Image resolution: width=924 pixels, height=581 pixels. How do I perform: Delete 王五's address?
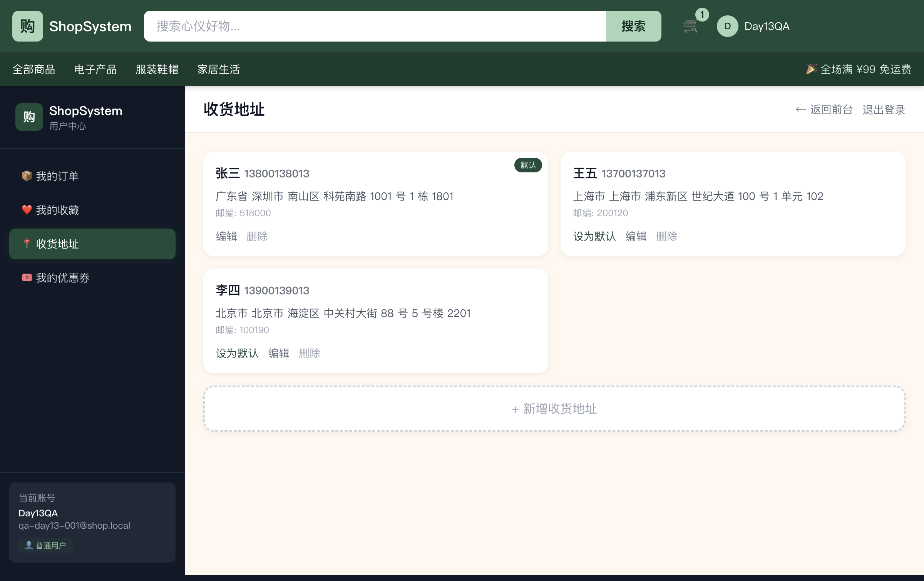pyautogui.click(x=667, y=236)
